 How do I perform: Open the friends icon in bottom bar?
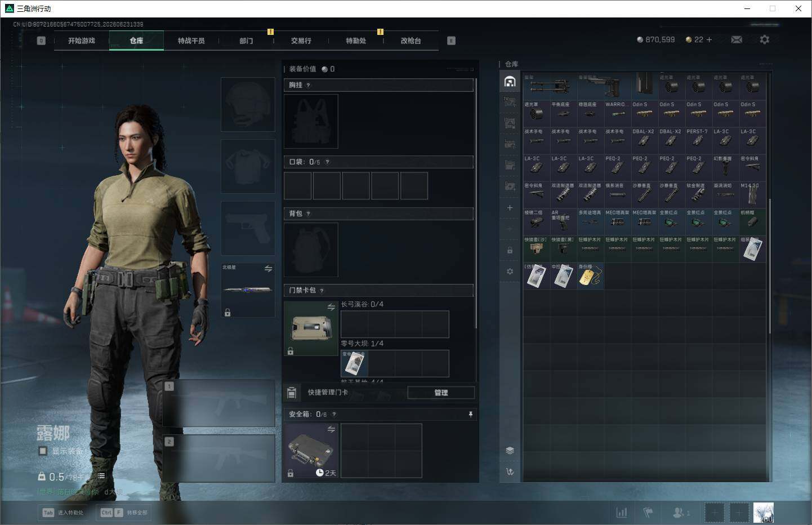coord(680,513)
